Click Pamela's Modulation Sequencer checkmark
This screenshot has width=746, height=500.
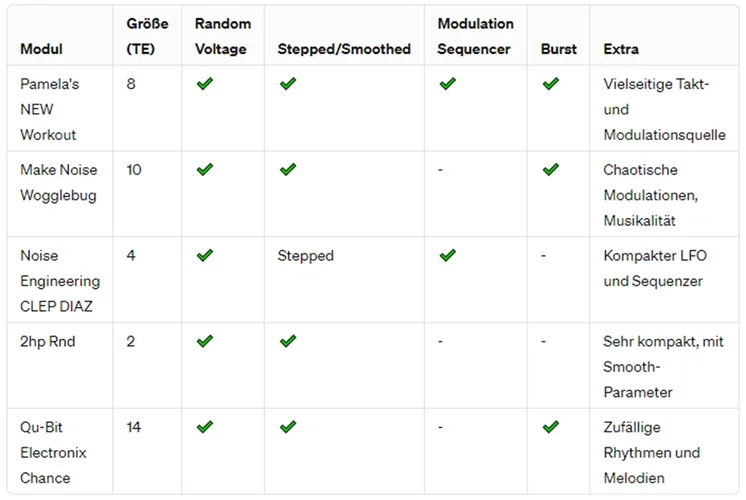[447, 84]
